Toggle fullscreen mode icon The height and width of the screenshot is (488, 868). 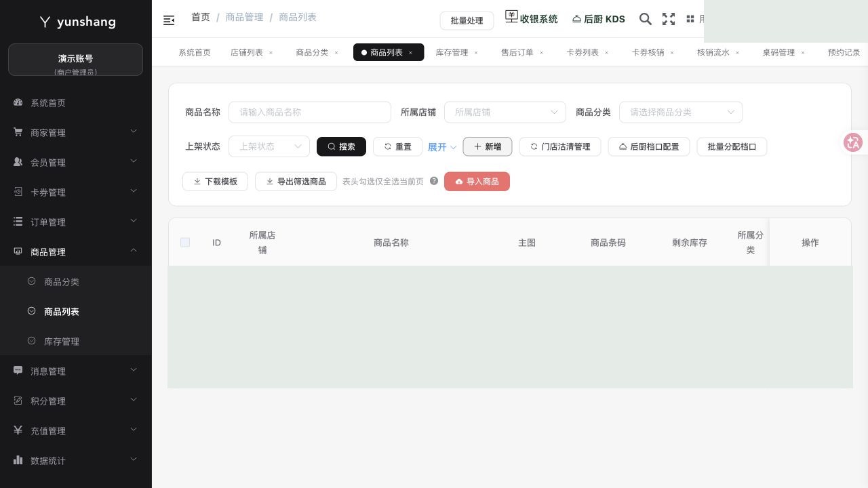(x=669, y=19)
